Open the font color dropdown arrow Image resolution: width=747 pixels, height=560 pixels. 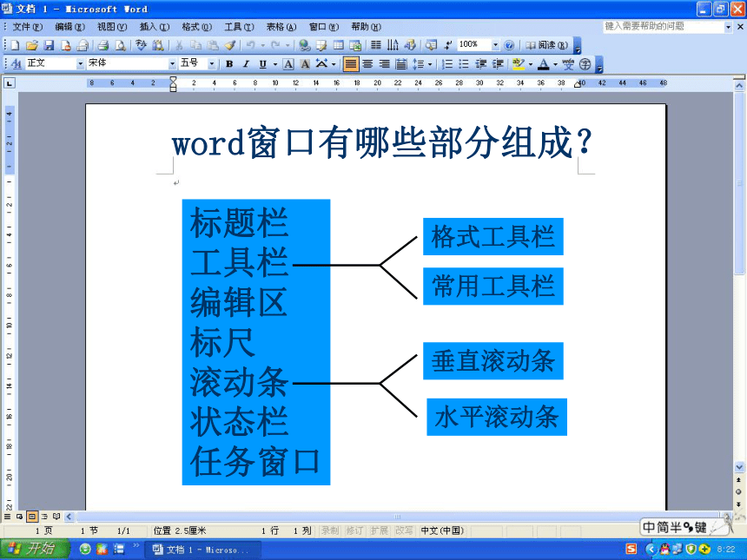tap(555, 63)
